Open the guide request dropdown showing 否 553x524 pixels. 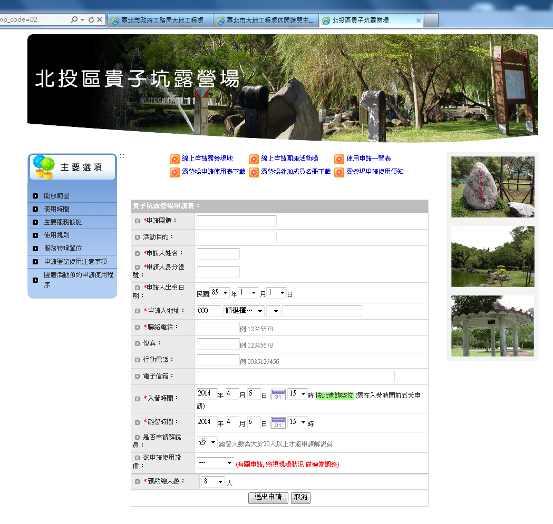click(207, 442)
